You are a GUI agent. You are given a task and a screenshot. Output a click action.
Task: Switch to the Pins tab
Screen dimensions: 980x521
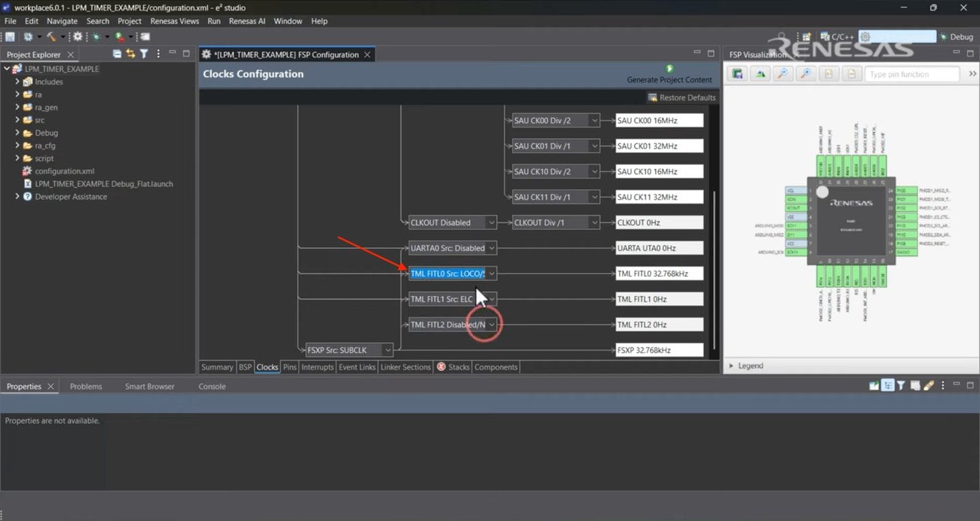point(289,367)
